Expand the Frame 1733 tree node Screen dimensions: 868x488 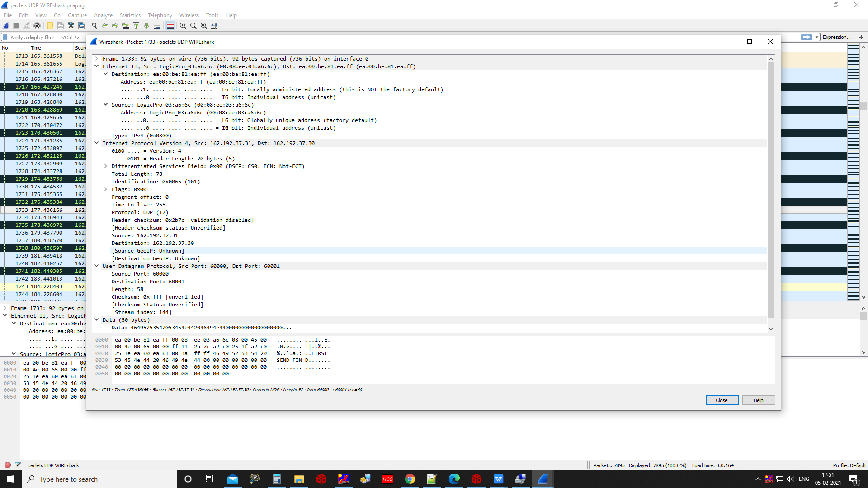click(x=96, y=59)
